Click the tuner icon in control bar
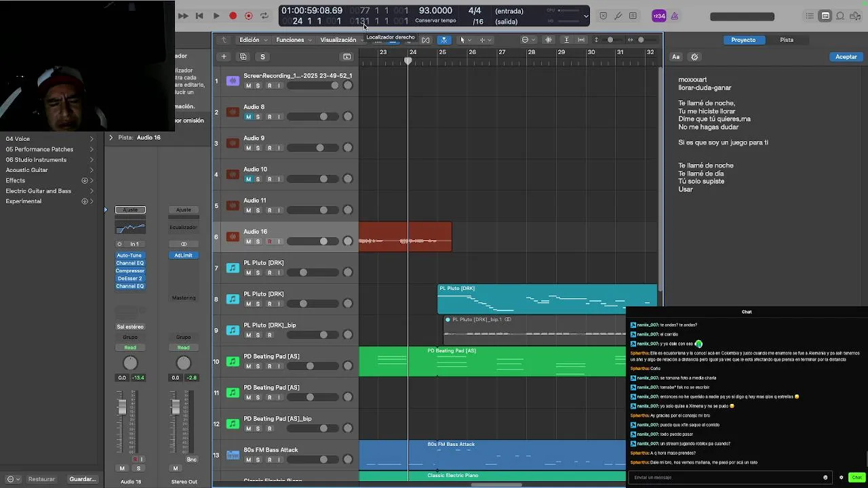868x488 pixels. [x=618, y=16]
